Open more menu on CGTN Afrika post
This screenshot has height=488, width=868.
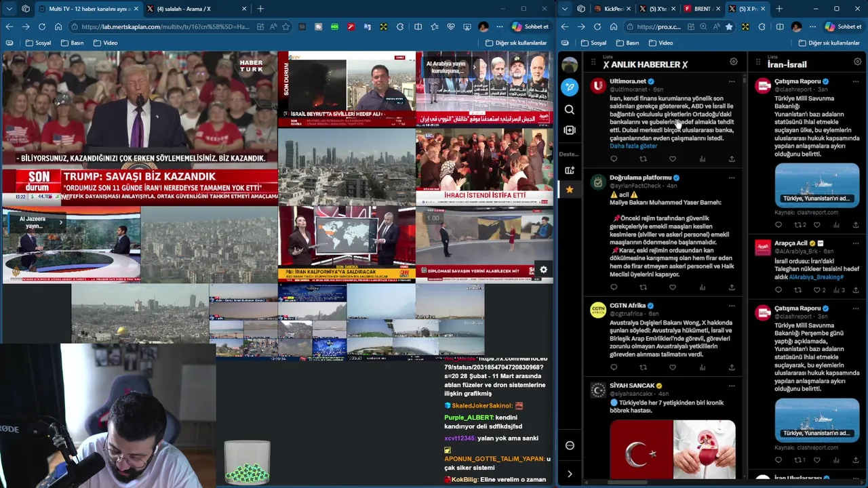pos(731,306)
